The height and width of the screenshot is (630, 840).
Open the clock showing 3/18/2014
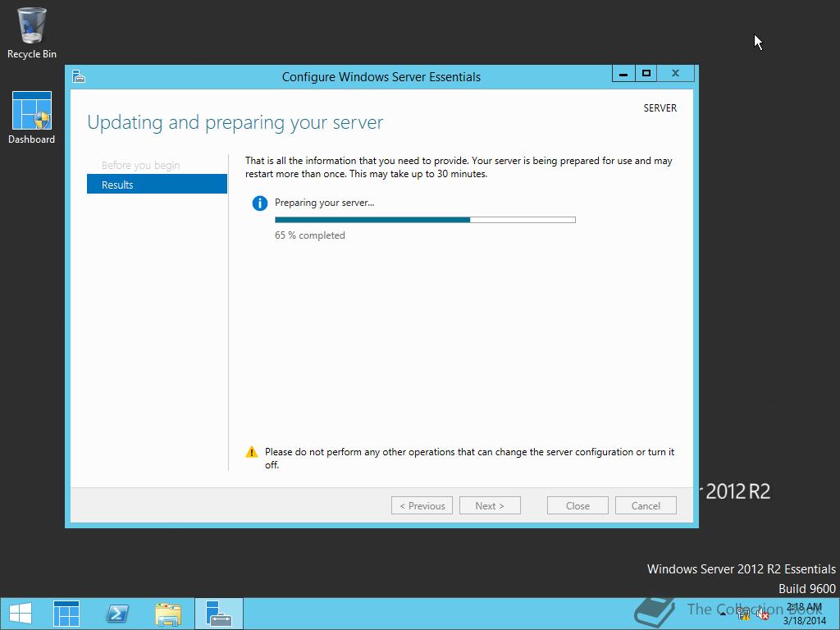pyautogui.click(x=804, y=614)
